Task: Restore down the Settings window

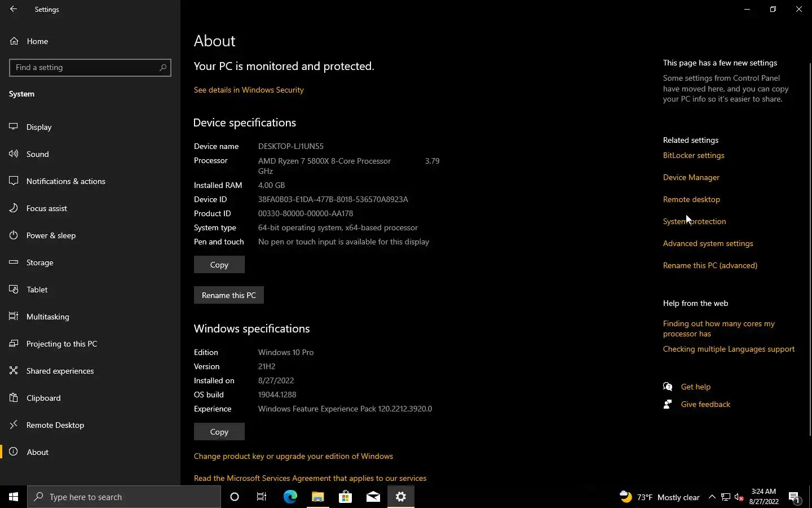Action: [773, 9]
